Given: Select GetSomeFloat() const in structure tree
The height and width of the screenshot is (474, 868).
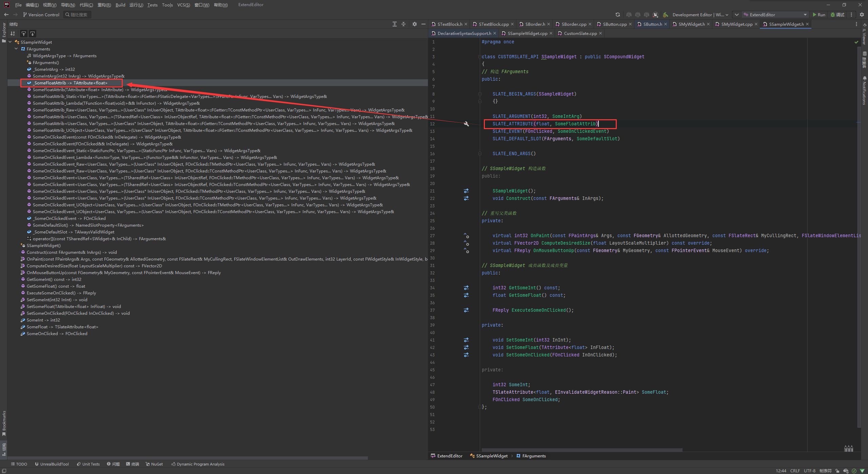Looking at the screenshot, I should coord(56,286).
